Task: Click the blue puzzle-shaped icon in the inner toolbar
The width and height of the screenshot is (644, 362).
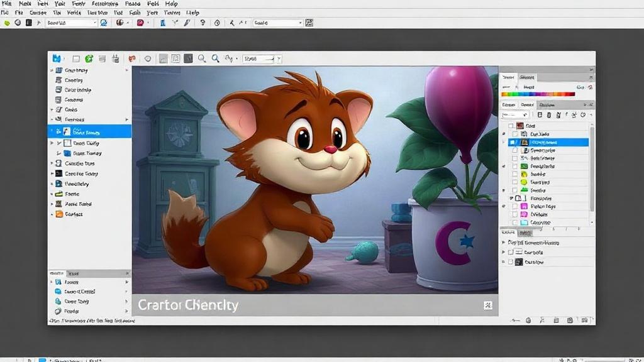Action: click(x=57, y=58)
